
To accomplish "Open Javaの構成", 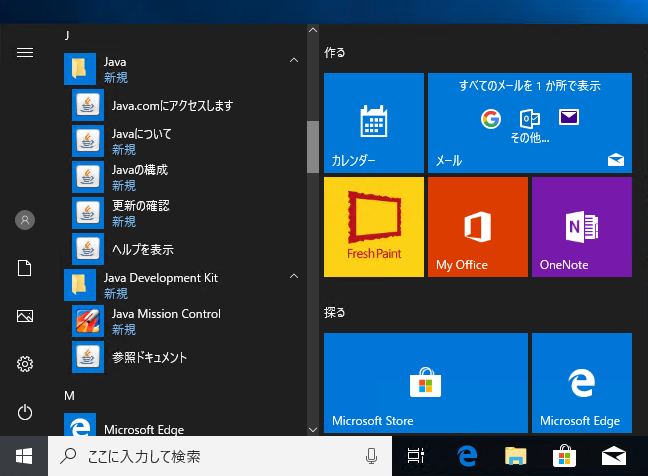I will click(184, 177).
